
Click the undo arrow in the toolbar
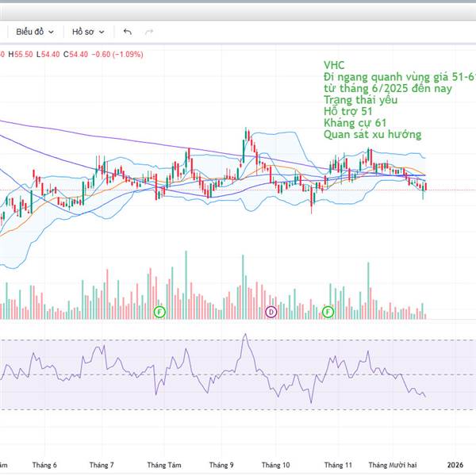click(127, 32)
